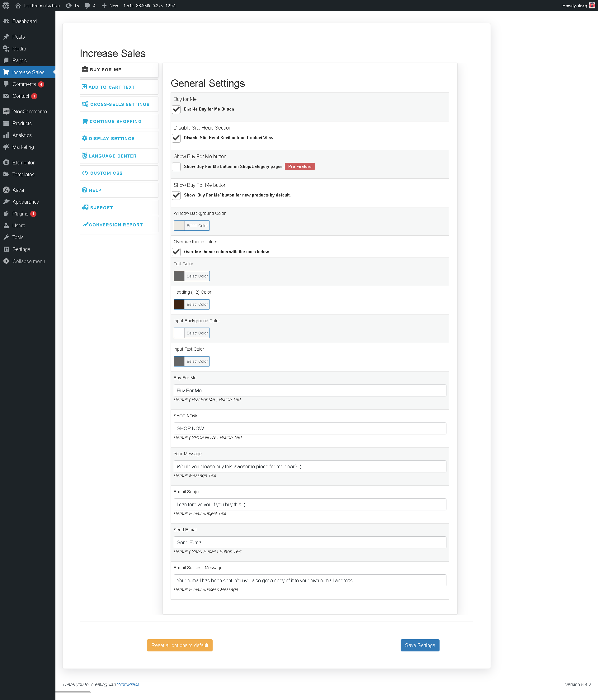
Task: Open the Window Background Color picker
Action: [x=191, y=226]
